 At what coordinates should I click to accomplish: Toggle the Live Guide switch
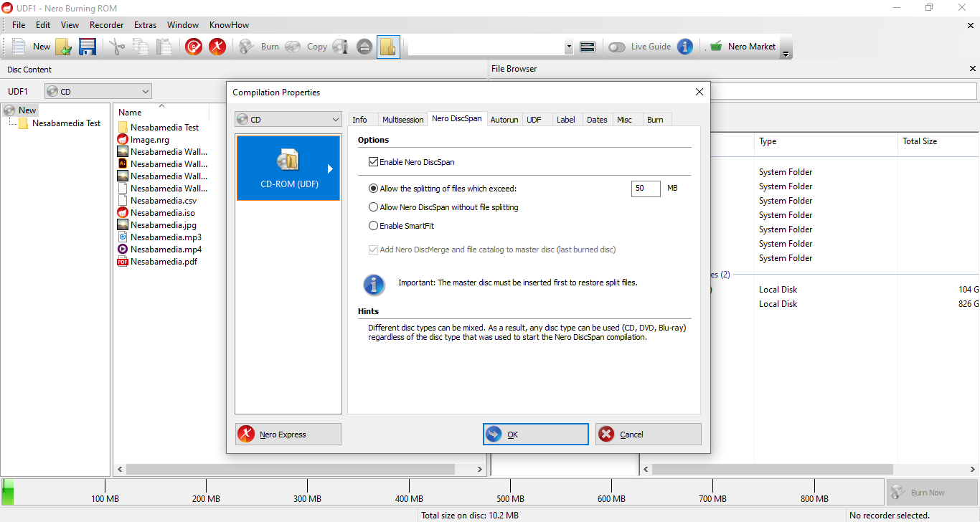pyautogui.click(x=617, y=47)
